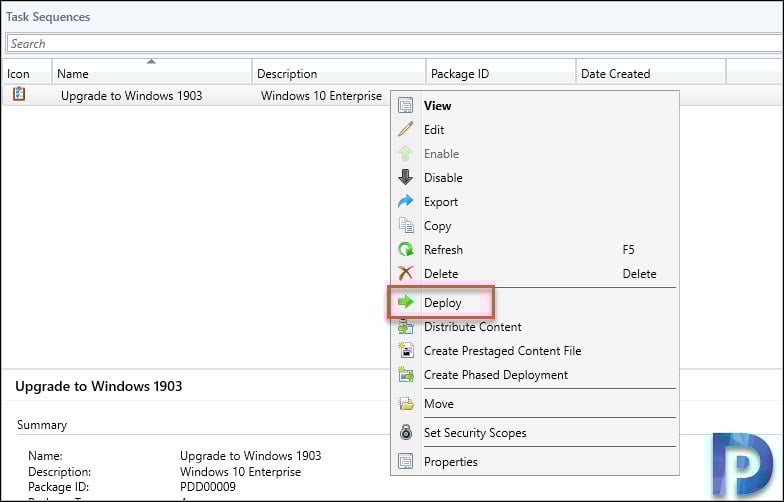784x502 pixels.
Task: Click Name value in Summary pane
Action: [250, 456]
